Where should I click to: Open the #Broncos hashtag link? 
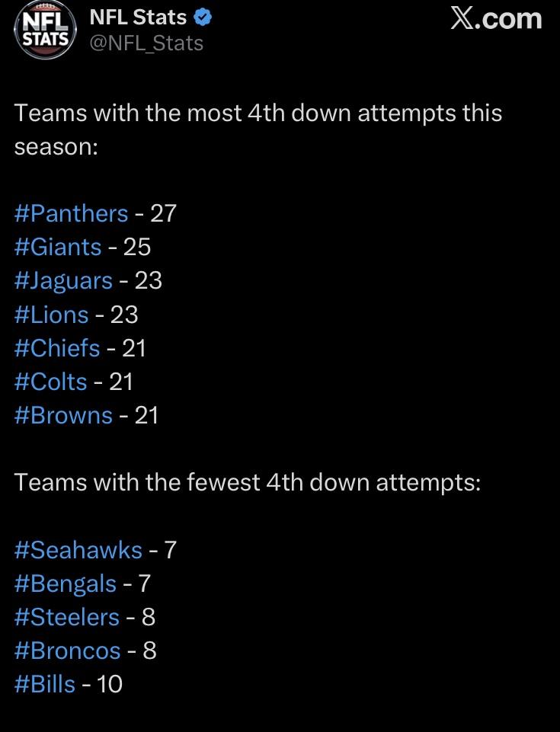(x=67, y=650)
